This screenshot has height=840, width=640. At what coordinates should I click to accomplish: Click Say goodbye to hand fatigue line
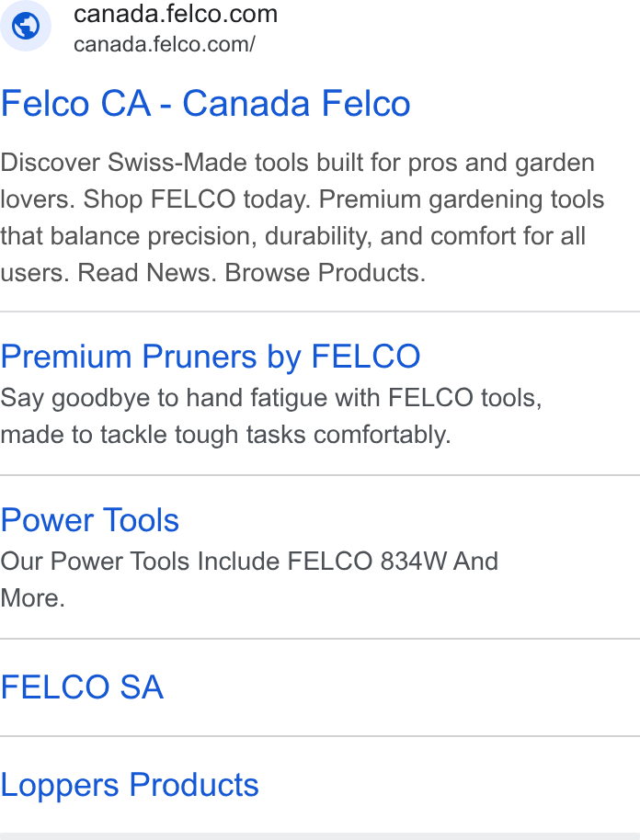271,398
